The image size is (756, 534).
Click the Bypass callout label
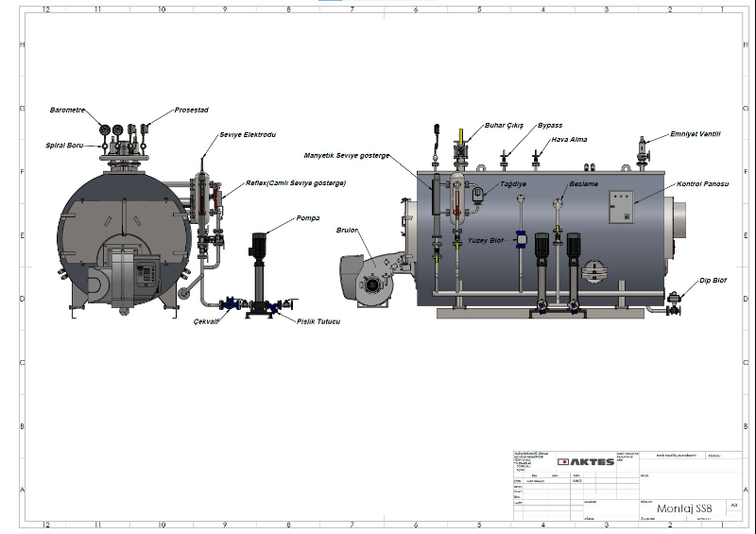(x=550, y=125)
